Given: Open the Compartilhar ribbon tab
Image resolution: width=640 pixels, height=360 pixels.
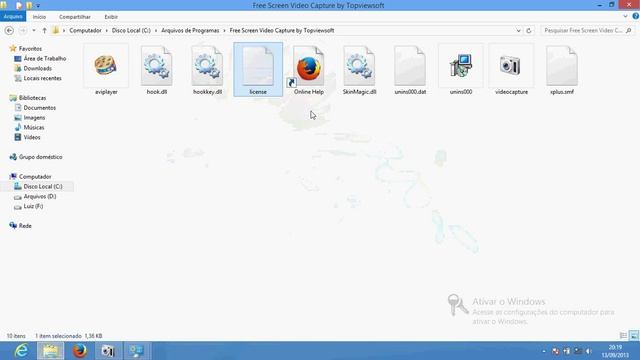Looking at the screenshot, I should [75, 17].
